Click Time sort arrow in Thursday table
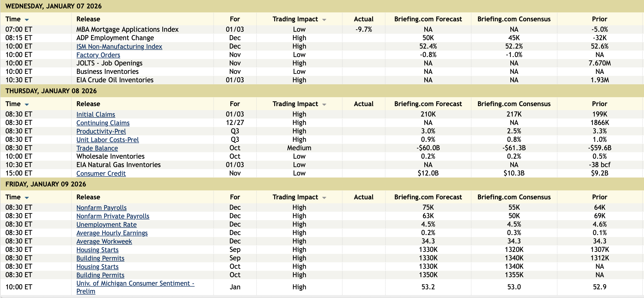The width and height of the screenshot is (644, 298). click(x=27, y=105)
